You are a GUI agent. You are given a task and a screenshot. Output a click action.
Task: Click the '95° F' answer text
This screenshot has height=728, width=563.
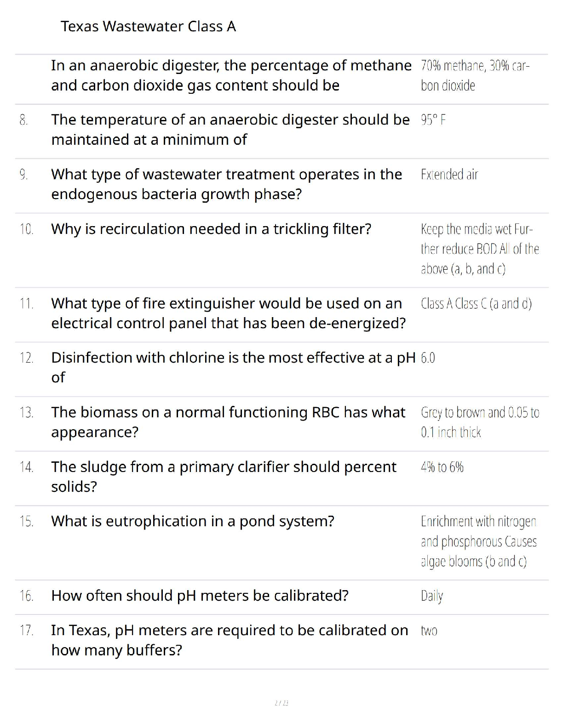tap(433, 120)
